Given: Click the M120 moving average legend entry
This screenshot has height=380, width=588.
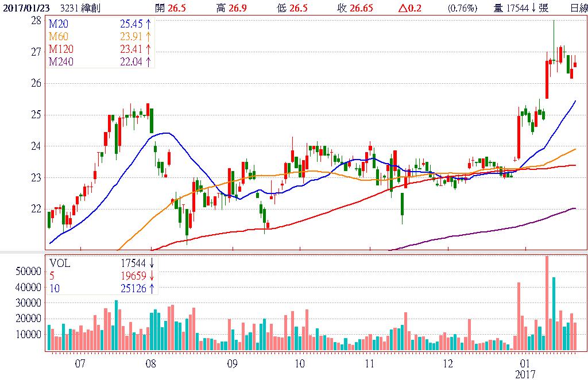Looking at the screenshot, I should pyautogui.click(x=61, y=49).
